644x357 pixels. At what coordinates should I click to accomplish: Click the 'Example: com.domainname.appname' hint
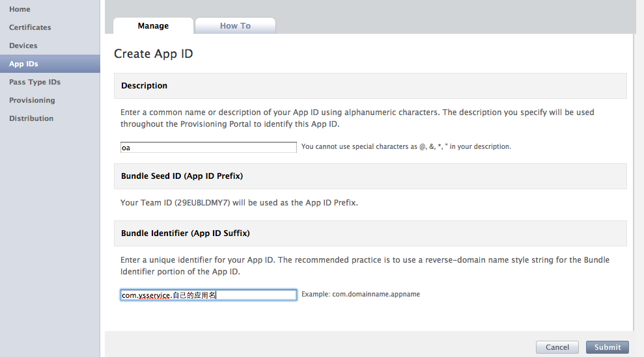[360, 295]
